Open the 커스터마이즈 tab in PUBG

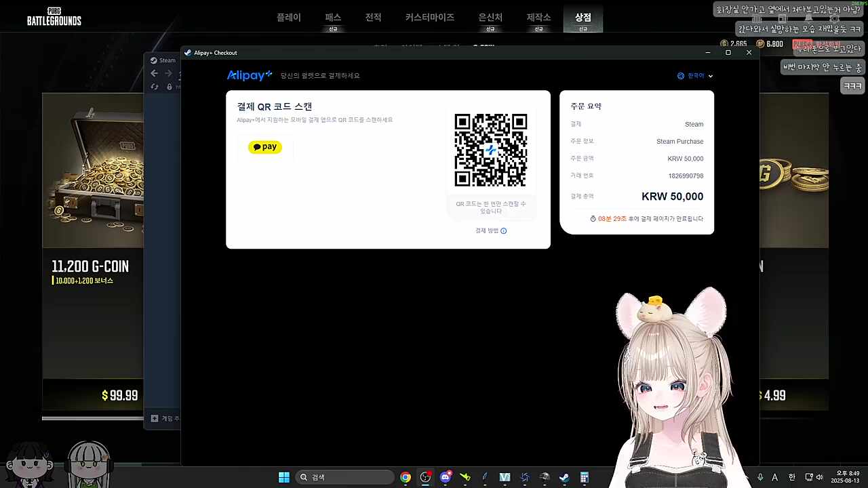tap(430, 18)
